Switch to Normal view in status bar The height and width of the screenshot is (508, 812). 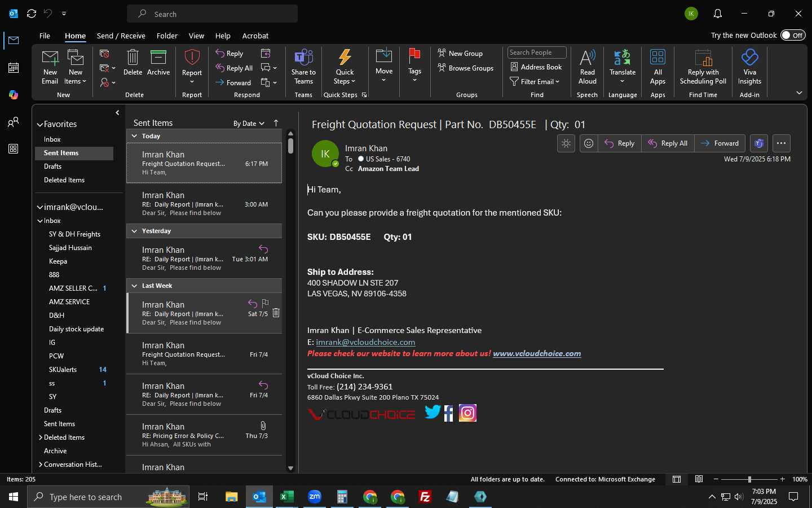coord(677,479)
